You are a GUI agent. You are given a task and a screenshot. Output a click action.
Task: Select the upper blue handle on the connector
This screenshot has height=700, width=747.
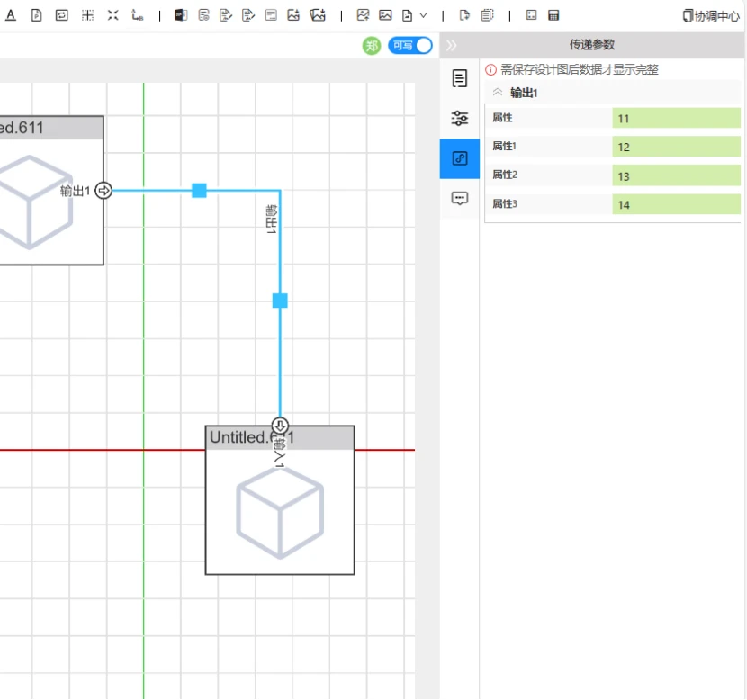(x=199, y=191)
